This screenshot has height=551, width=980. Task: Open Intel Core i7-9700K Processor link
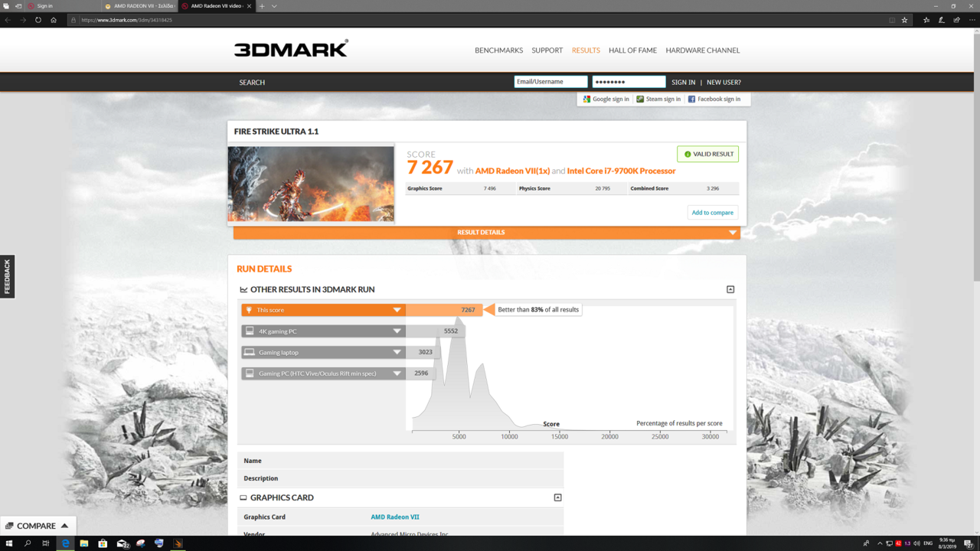621,171
